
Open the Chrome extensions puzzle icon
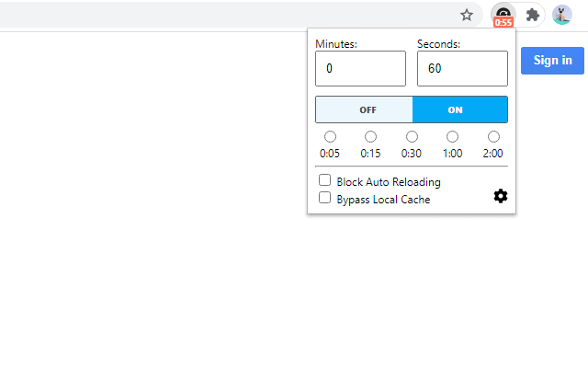pyautogui.click(x=532, y=15)
